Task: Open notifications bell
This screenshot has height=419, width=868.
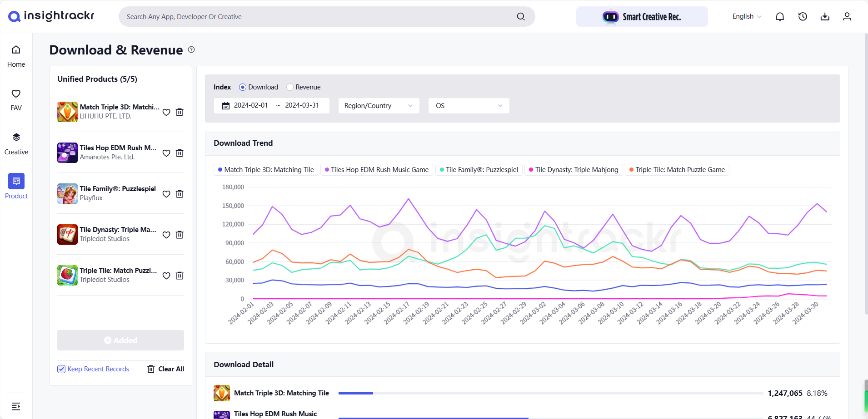Action: click(780, 17)
